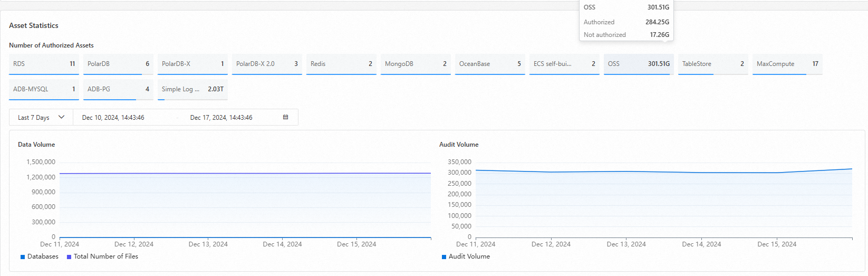Edit the end date Dec 17, 2024 field
This screenshot has width=868, height=276.
click(221, 117)
